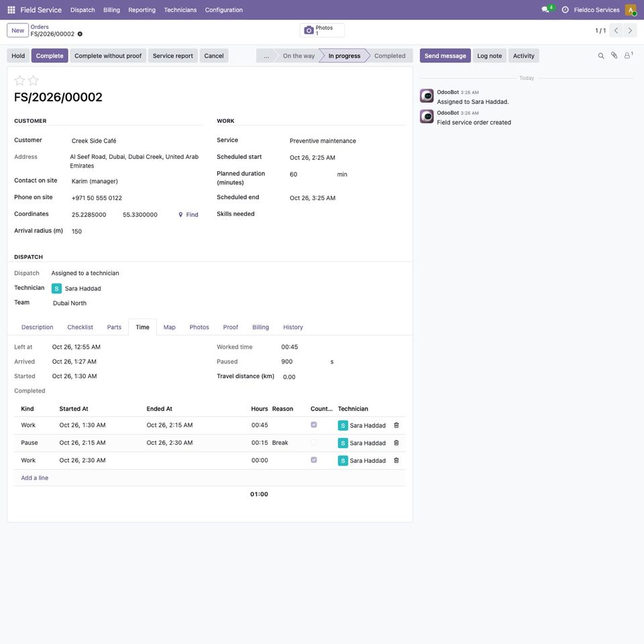Screen dimensions: 644x644
Task: Switch to the Map tab
Action: [x=169, y=327]
